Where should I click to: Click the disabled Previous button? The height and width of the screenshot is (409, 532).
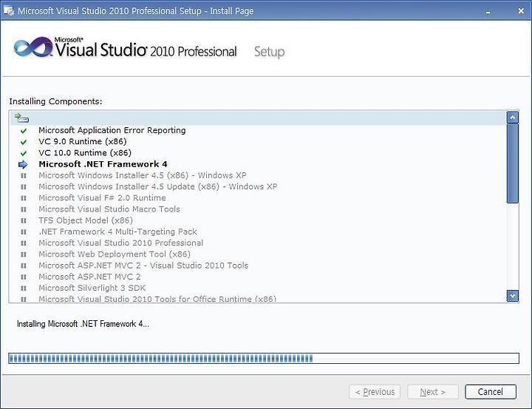(x=375, y=392)
